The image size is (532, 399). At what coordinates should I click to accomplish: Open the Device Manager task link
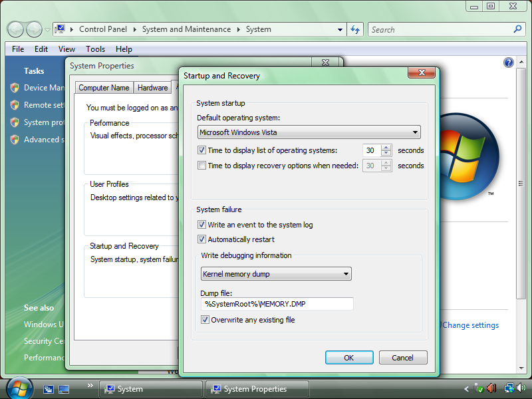tap(44, 88)
